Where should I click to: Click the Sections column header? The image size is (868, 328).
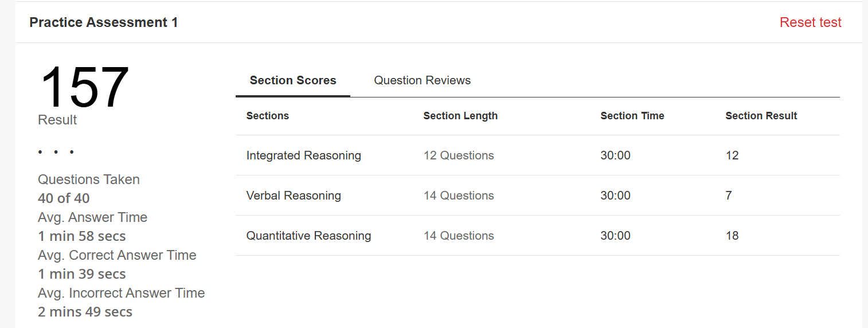(x=267, y=116)
